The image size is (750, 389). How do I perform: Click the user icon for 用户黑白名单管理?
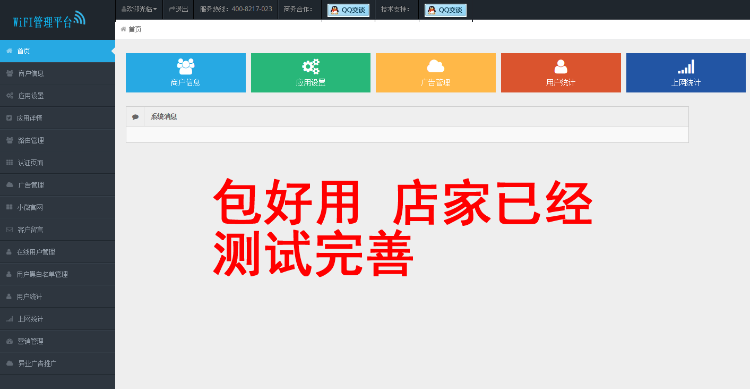(x=9, y=274)
